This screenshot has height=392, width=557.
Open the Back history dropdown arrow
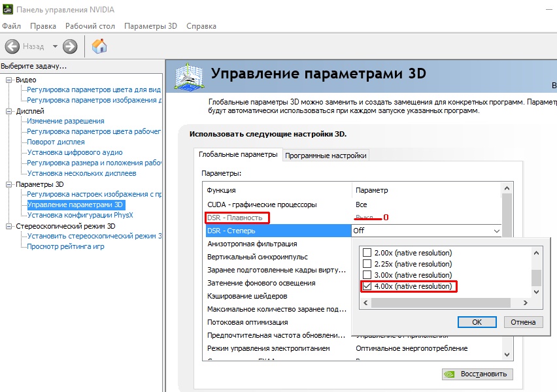[55, 46]
